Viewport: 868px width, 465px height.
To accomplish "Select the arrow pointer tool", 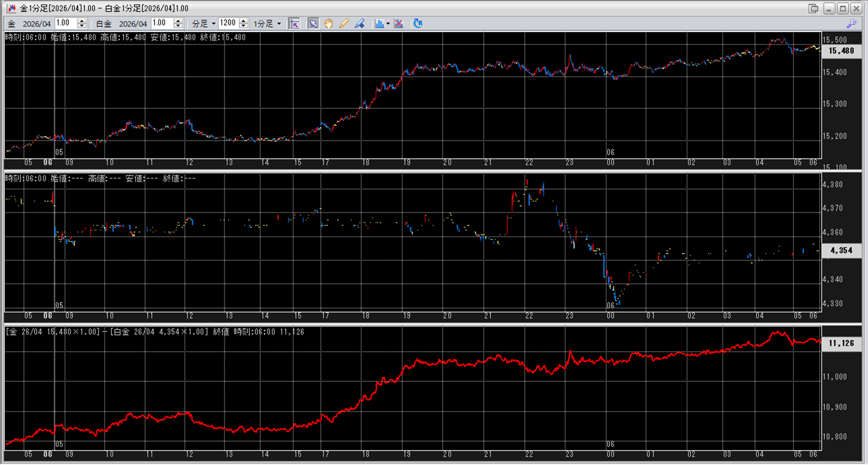I will coord(313,24).
